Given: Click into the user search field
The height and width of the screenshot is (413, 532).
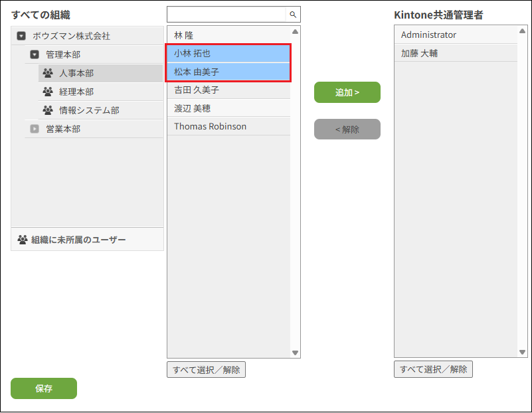Looking at the screenshot, I should pyautogui.click(x=226, y=14).
